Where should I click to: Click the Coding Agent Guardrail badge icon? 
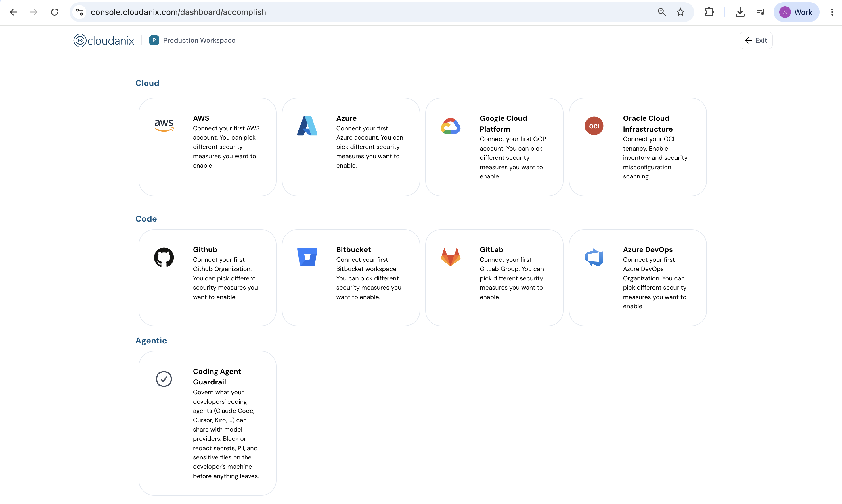(164, 379)
